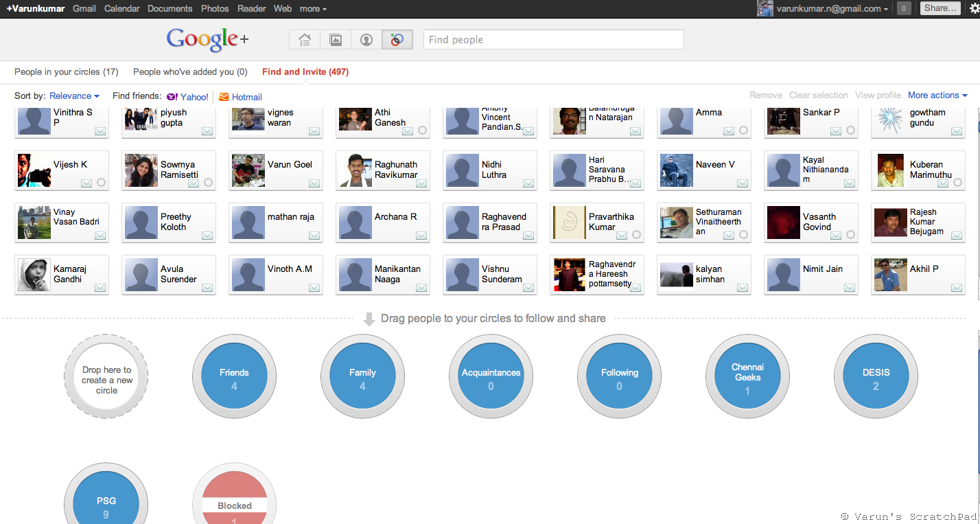The image size is (980, 524).
Task: Click envelope icon on Nidhi Luthra card
Action: click(528, 183)
